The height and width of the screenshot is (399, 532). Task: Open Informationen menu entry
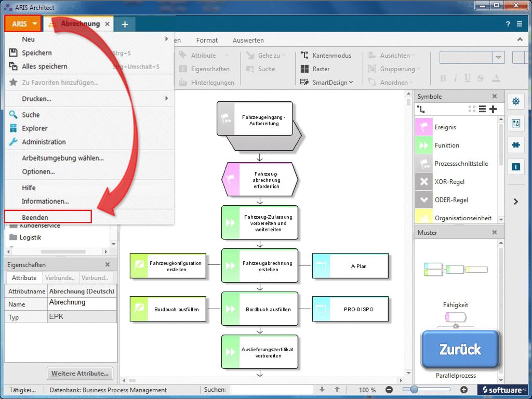[90, 201]
